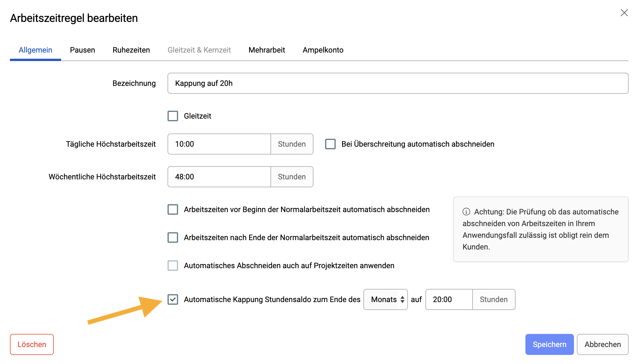Click the Stunden suffix of daily maximum
638x364 pixels.
[x=292, y=144]
